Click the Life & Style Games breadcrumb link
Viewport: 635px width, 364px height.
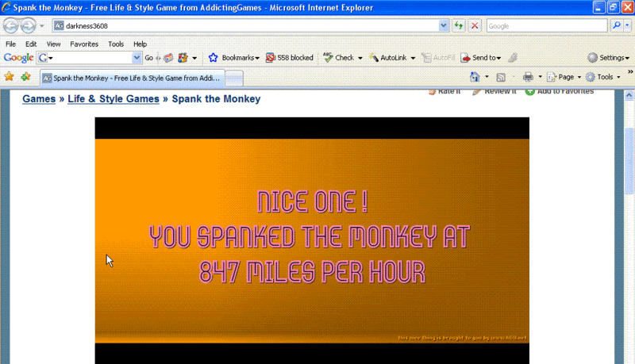113,99
